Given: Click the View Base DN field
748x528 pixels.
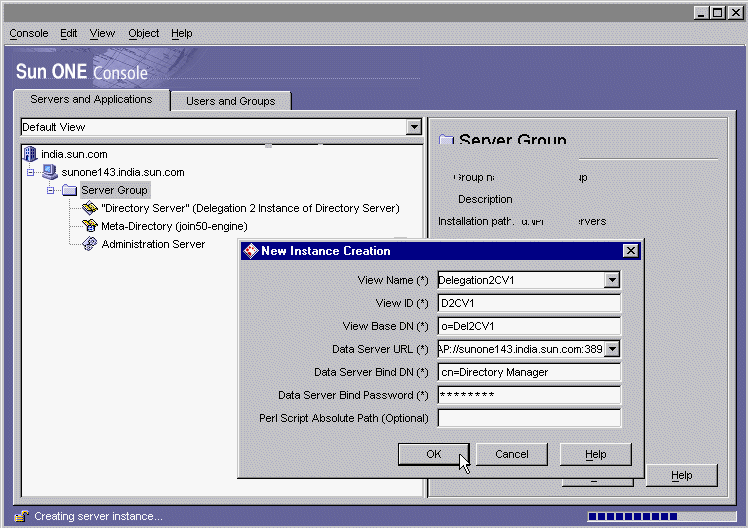Looking at the screenshot, I should (x=529, y=326).
